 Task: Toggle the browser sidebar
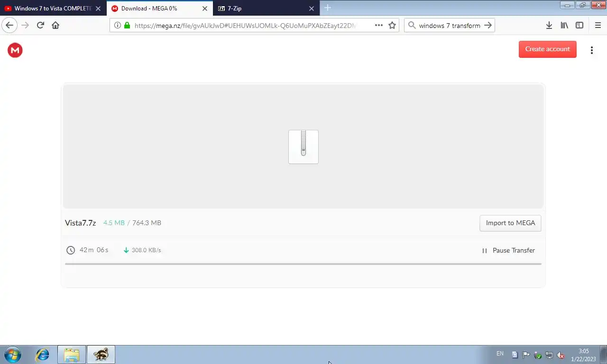tap(579, 26)
